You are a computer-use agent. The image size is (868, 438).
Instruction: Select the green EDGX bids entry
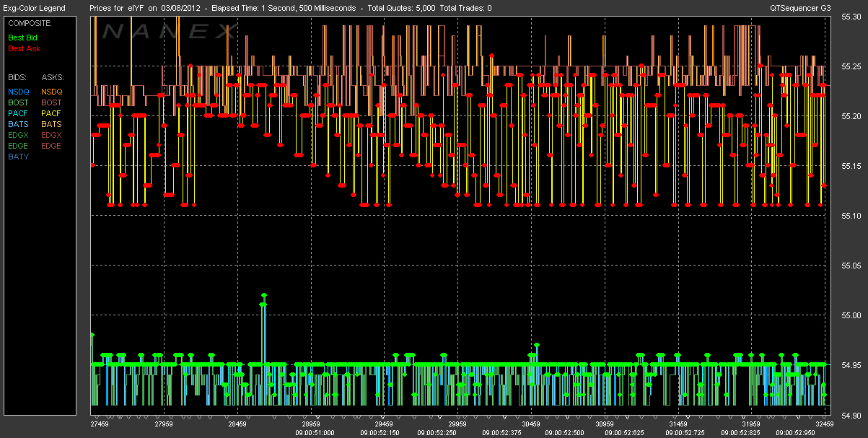(19, 135)
